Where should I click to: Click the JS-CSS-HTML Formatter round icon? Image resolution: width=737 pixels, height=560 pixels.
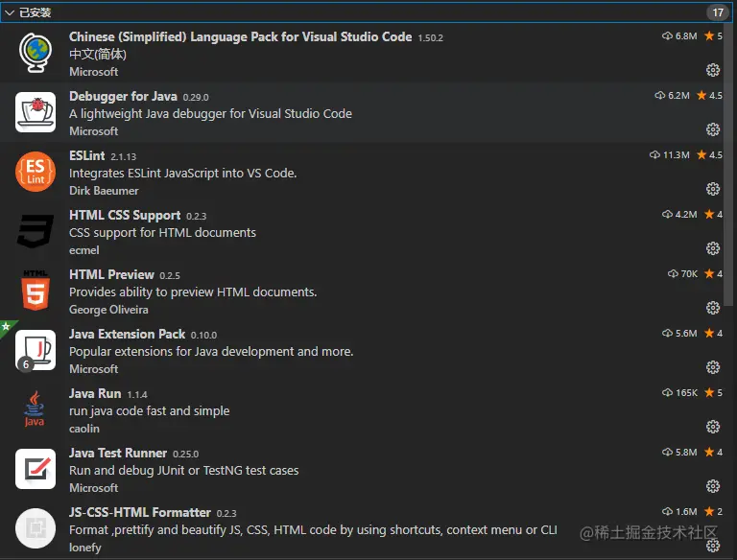pyautogui.click(x=36, y=528)
